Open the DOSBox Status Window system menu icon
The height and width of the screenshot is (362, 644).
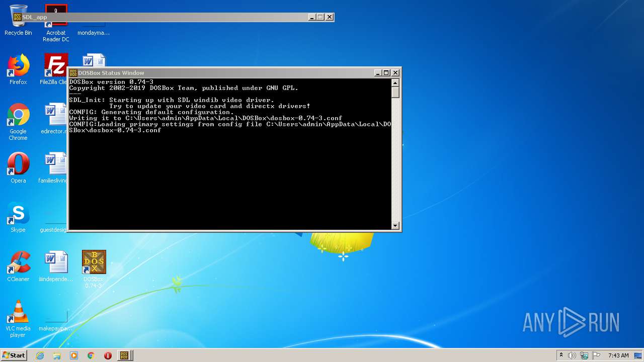pyautogui.click(x=73, y=73)
